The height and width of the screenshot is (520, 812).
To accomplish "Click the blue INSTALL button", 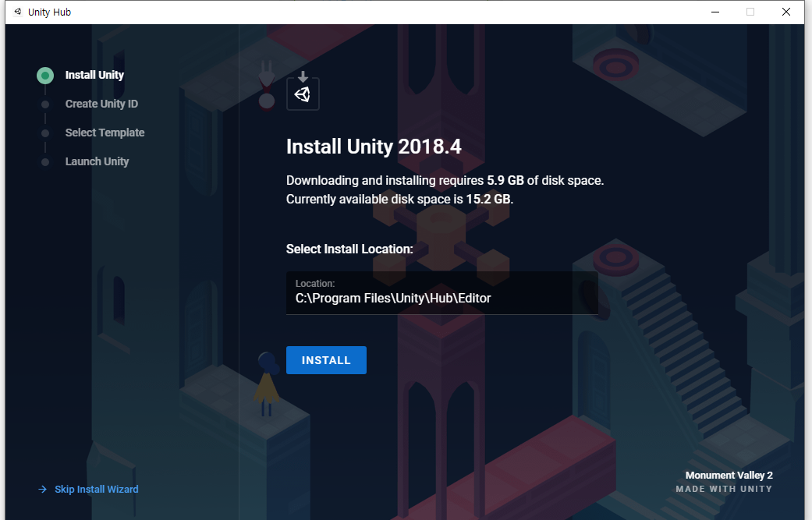I will click(326, 360).
